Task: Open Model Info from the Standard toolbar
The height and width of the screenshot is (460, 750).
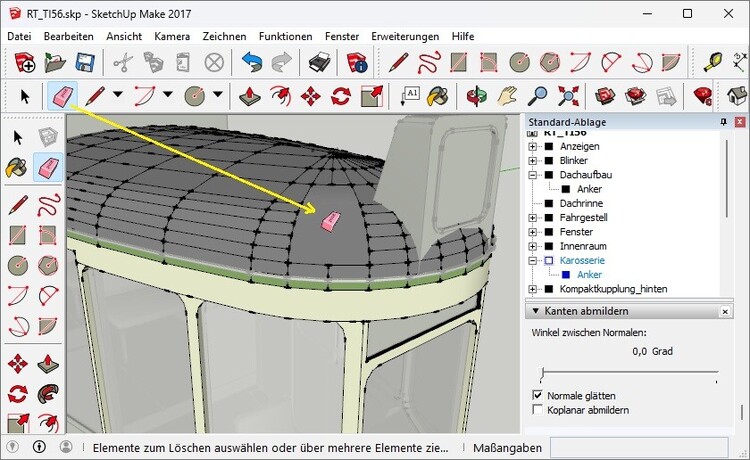Action: (357, 62)
